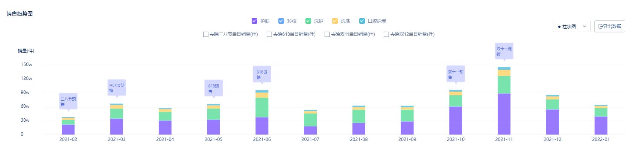
Task: Enable 去除双12当日销量 checkbox
Action: click(x=386, y=34)
